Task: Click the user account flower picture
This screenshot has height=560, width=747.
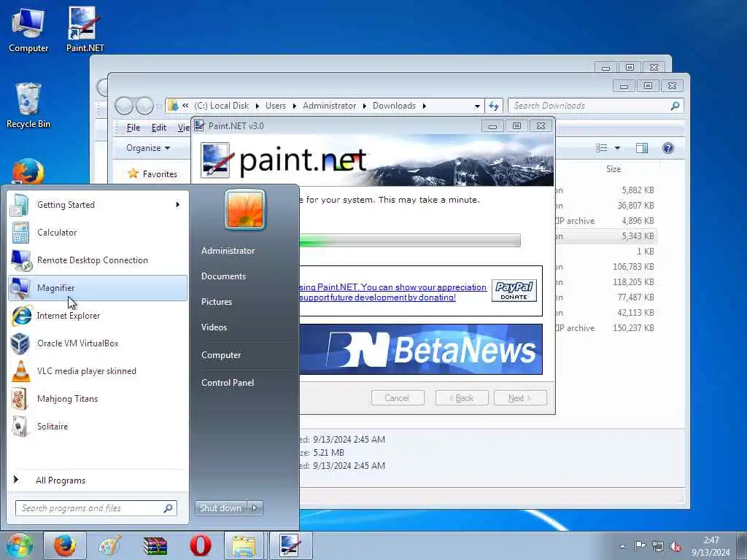Action: (x=245, y=209)
